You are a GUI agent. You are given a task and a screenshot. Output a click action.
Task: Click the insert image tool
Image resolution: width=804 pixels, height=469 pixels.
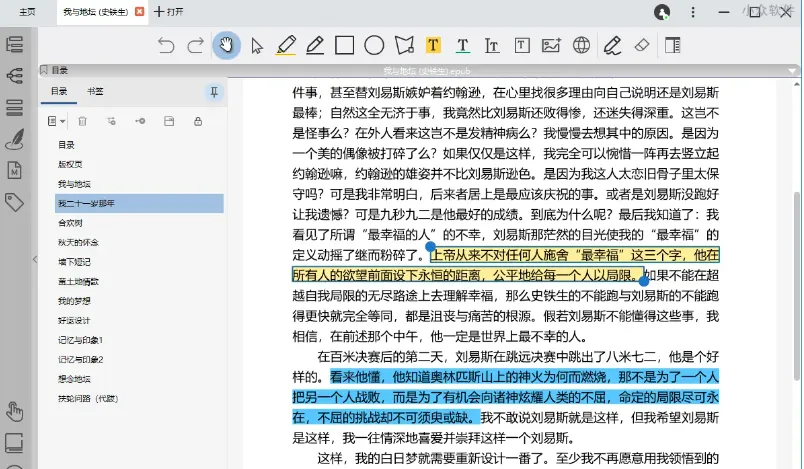551,45
